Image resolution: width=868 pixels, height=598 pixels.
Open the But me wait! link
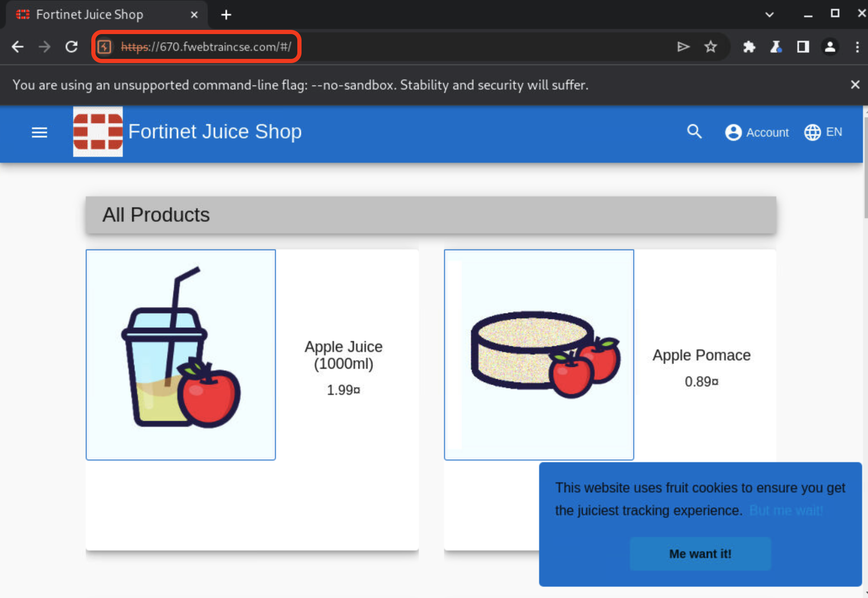pyautogui.click(x=786, y=510)
